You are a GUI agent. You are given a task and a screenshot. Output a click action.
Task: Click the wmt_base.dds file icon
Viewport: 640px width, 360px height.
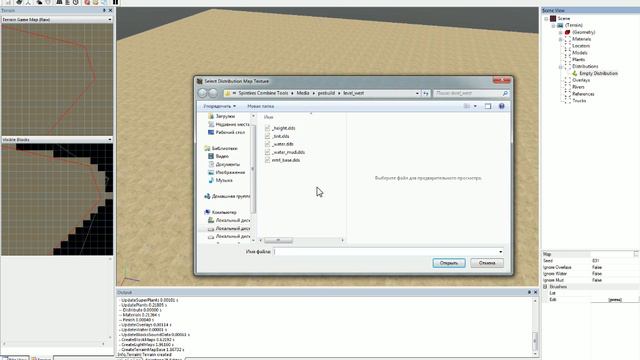coord(267,160)
